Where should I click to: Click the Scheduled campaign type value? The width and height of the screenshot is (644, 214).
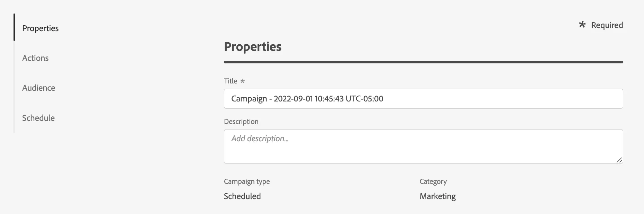[x=242, y=196]
